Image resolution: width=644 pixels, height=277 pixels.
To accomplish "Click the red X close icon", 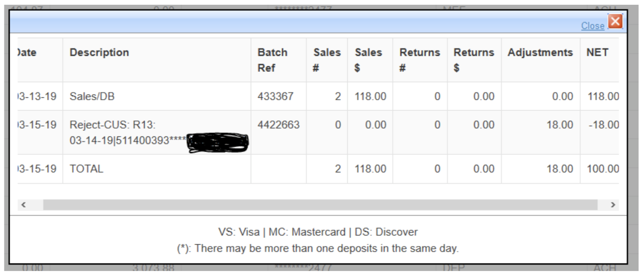I will pos(615,21).
